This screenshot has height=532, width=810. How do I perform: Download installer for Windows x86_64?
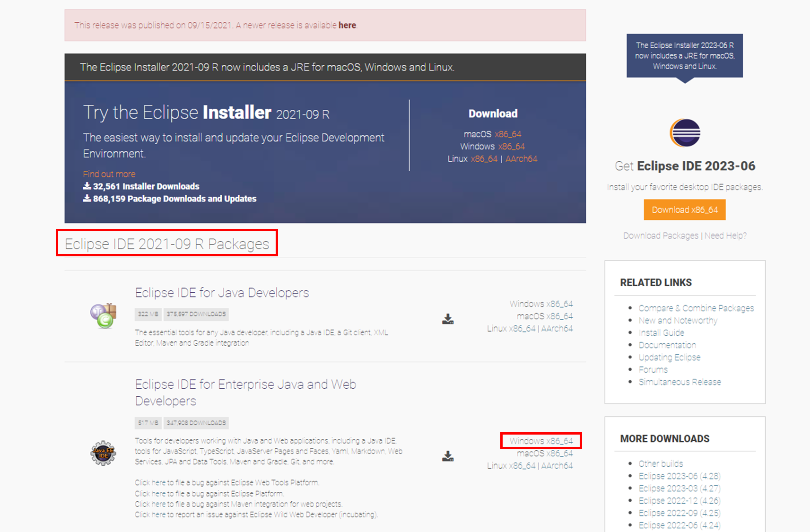point(511,147)
